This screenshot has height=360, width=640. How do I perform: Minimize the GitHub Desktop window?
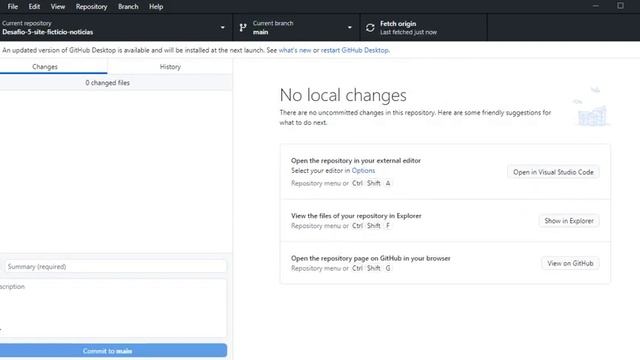pyautogui.click(x=596, y=6)
